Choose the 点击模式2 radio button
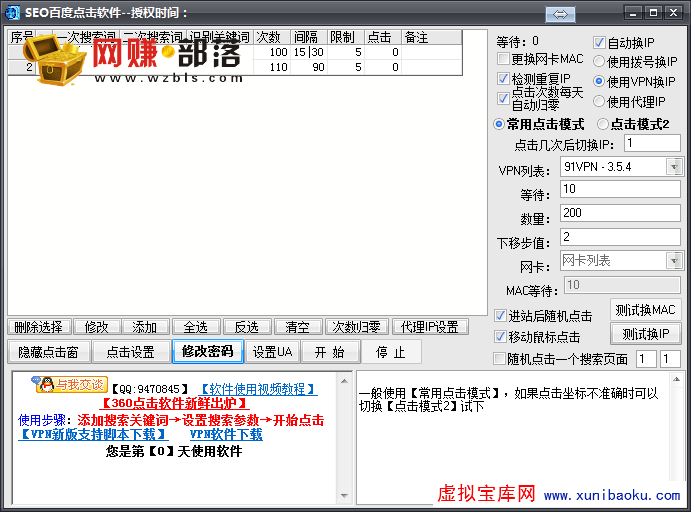This screenshot has width=691, height=512. coord(603,124)
